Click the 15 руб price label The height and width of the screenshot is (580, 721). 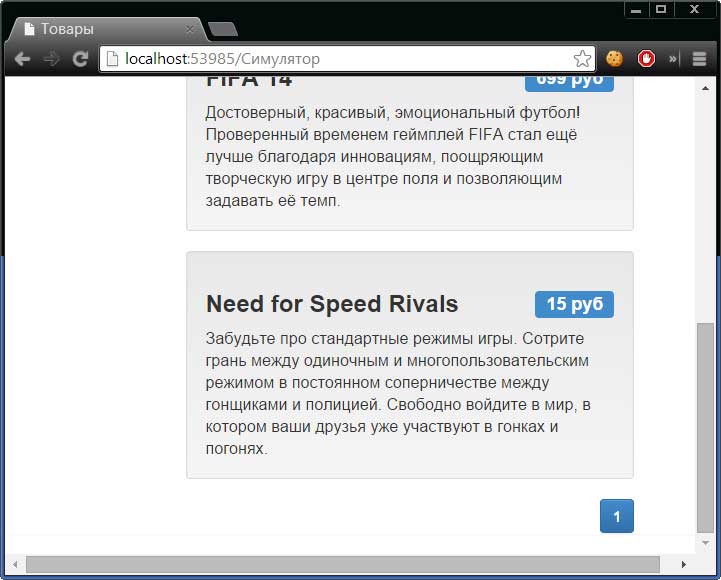coord(574,304)
